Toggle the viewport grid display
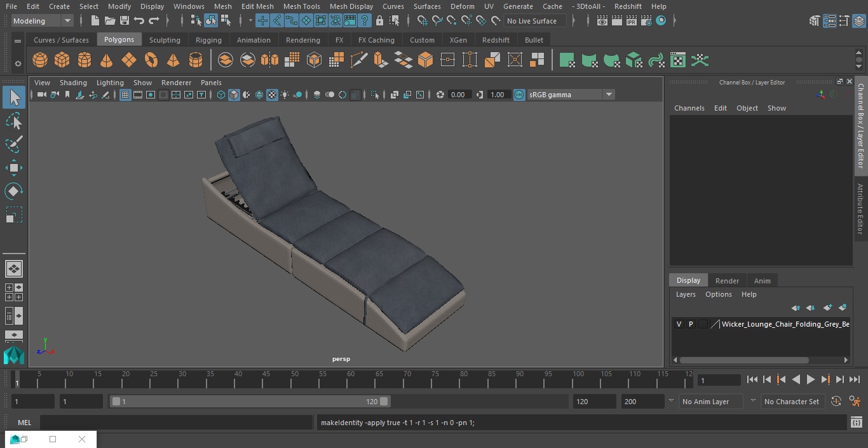The image size is (868, 448). click(x=125, y=95)
